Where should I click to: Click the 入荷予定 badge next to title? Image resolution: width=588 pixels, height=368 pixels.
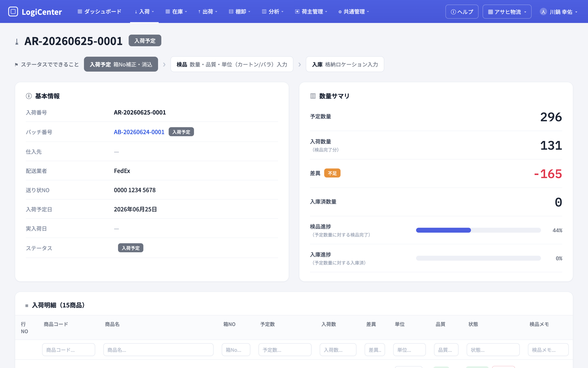145,41
